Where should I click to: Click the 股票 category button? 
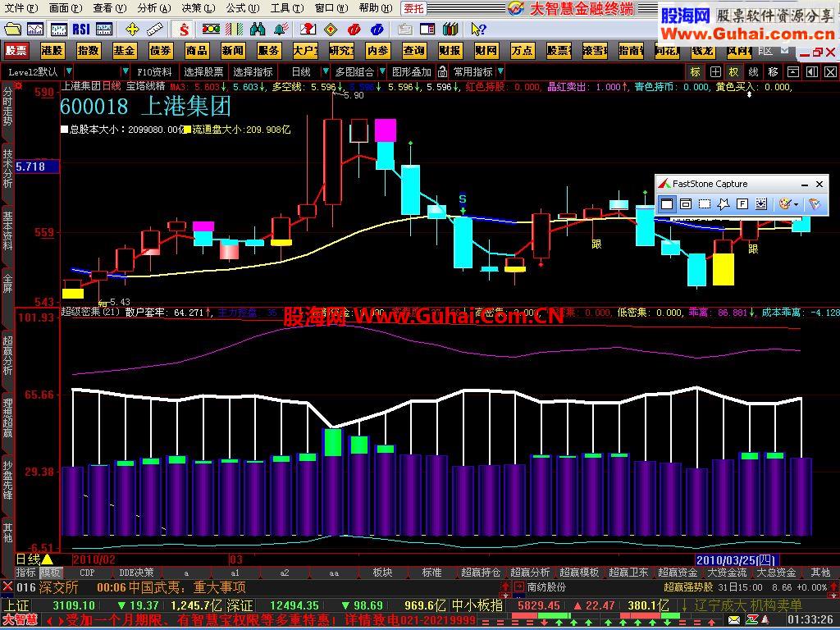(16, 50)
